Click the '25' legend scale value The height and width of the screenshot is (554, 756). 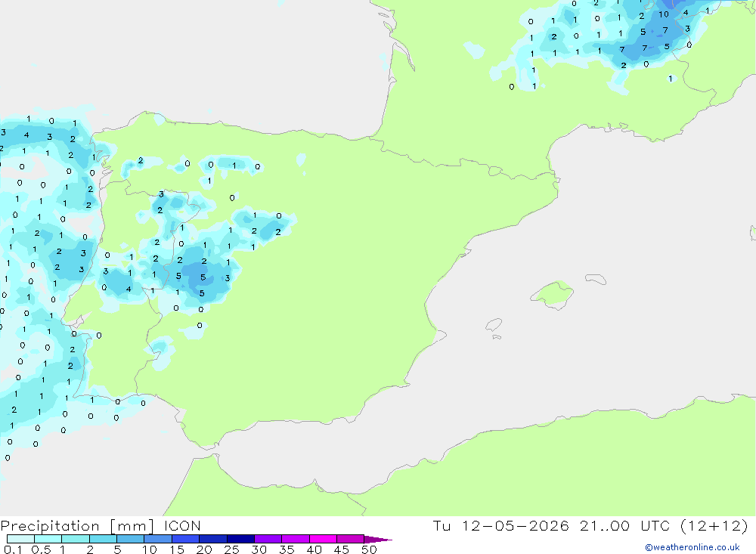[231, 549]
